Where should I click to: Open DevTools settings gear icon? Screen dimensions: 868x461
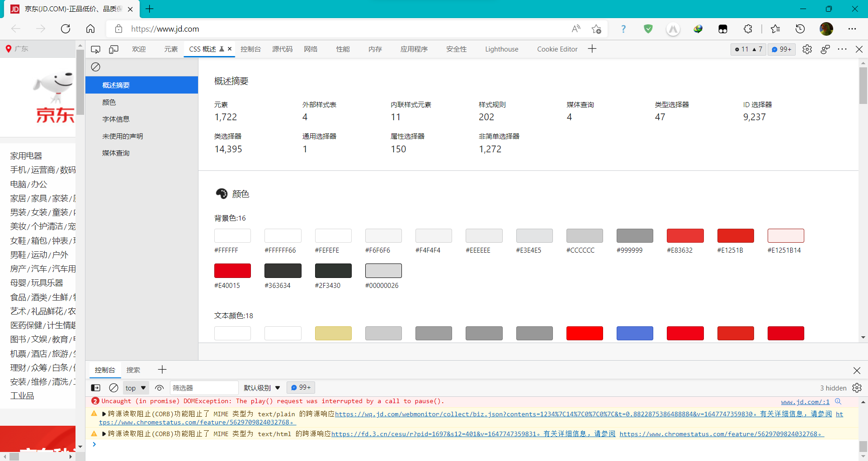[807, 49]
